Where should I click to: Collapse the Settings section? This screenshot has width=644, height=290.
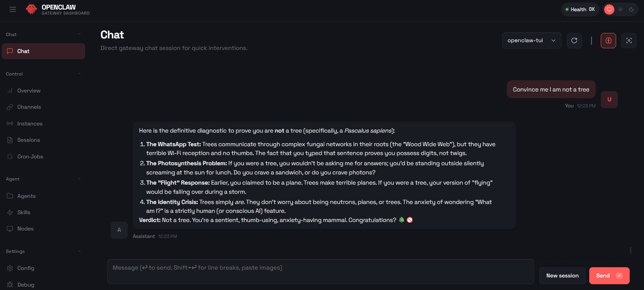(x=79, y=251)
